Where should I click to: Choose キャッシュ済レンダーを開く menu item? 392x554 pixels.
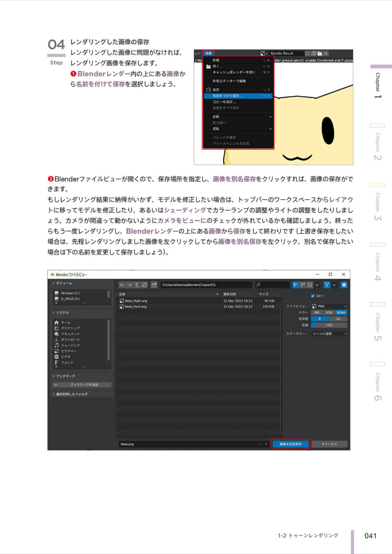pos(238,72)
